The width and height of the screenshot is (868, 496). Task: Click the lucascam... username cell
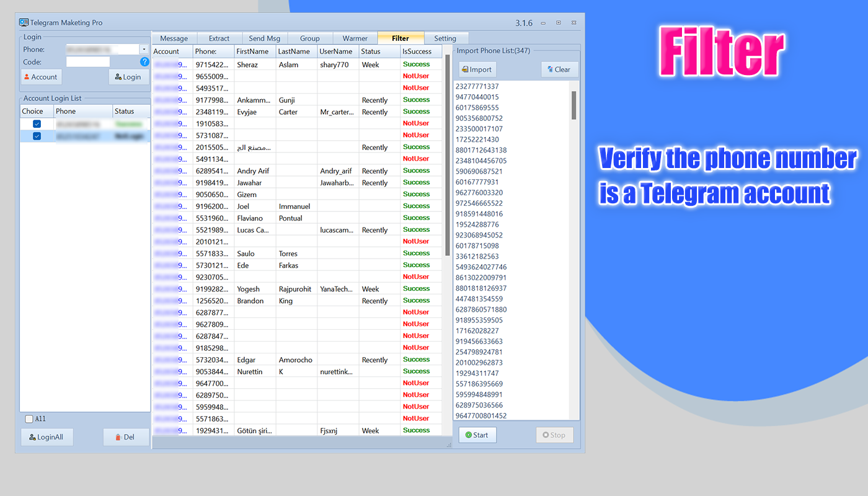pyautogui.click(x=339, y=230)
